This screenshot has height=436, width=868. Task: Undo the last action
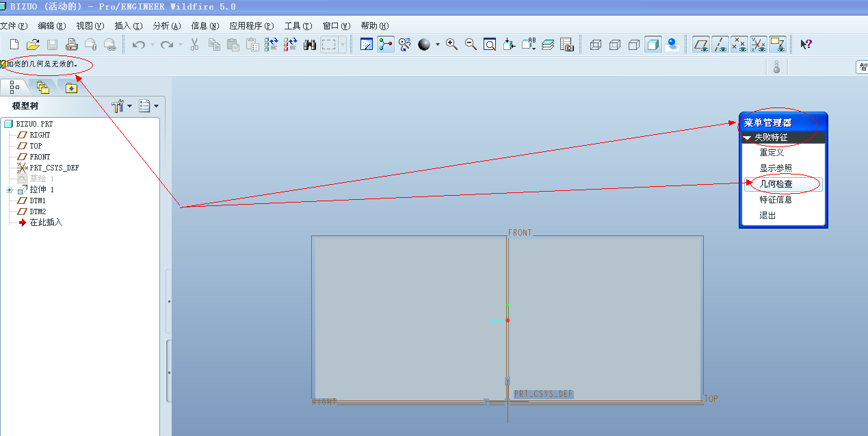(x=138, y=44)
